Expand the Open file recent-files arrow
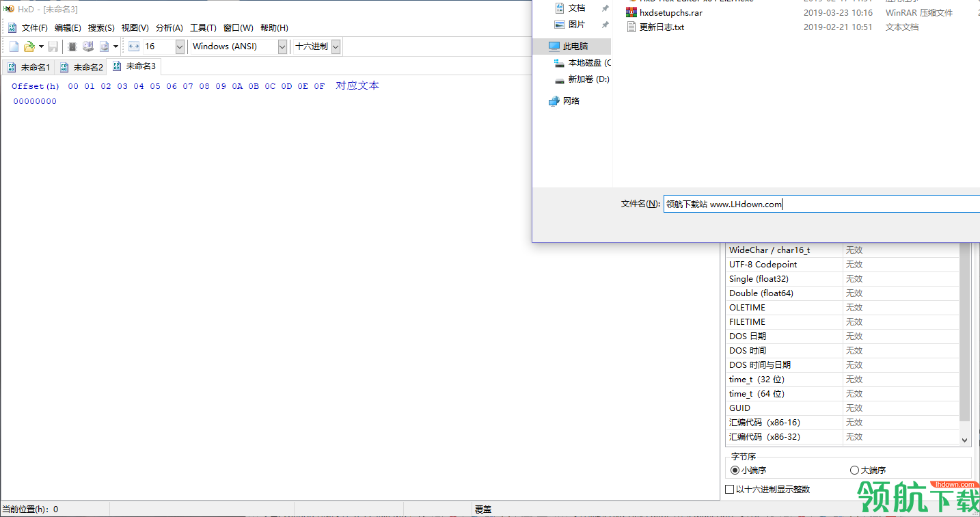The width and height of the screenshot is (980, 517). 41,47
